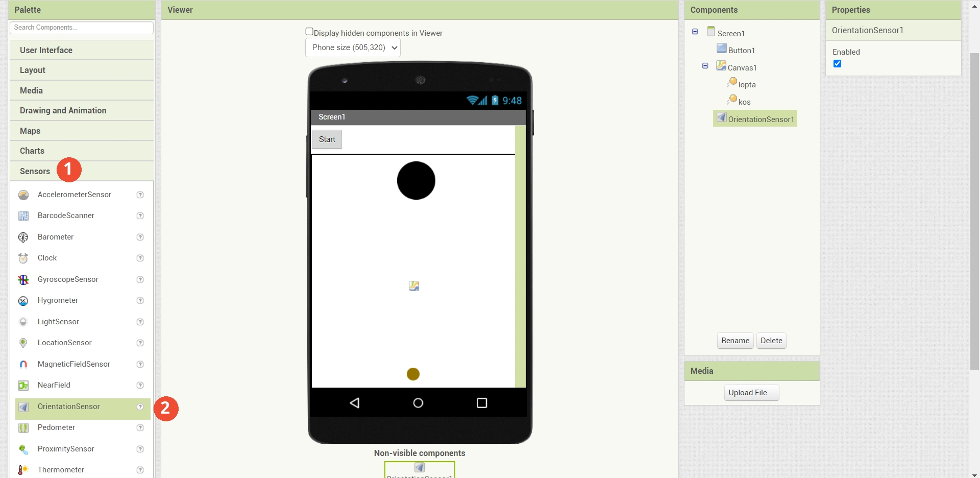
Task: Click the Rename component button
Action: (x=735, y=341)
